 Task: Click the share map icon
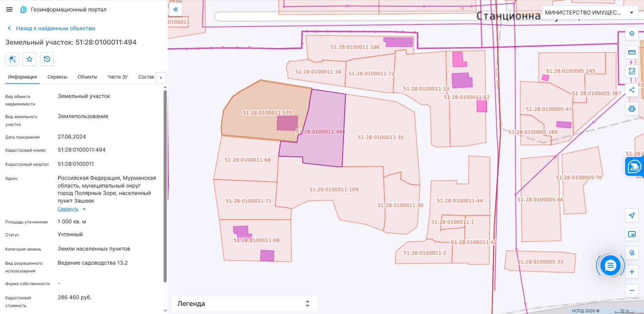click(x=632, y=90)
